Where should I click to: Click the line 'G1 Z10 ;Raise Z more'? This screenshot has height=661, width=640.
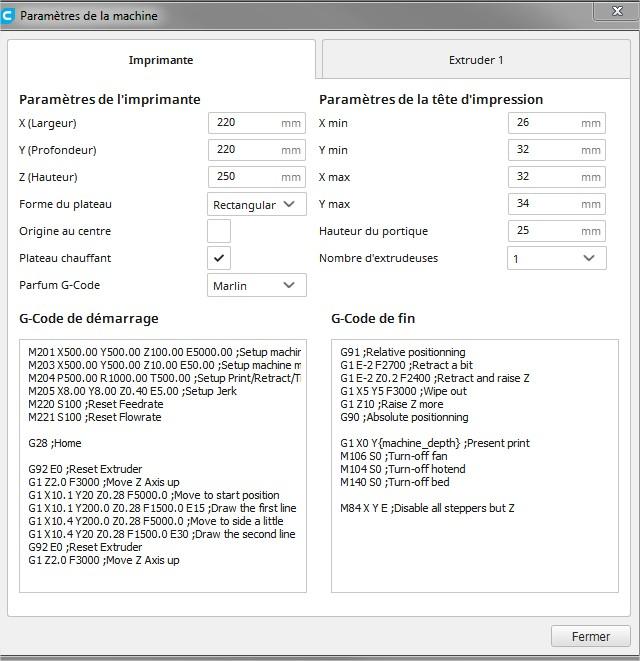(392, 404)
